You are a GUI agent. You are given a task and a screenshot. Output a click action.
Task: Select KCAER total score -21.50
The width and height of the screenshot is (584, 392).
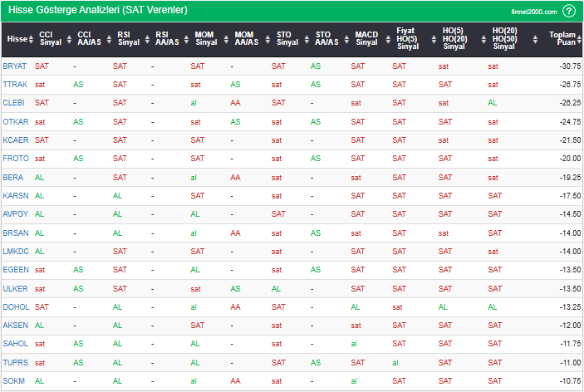click(570, 140)
